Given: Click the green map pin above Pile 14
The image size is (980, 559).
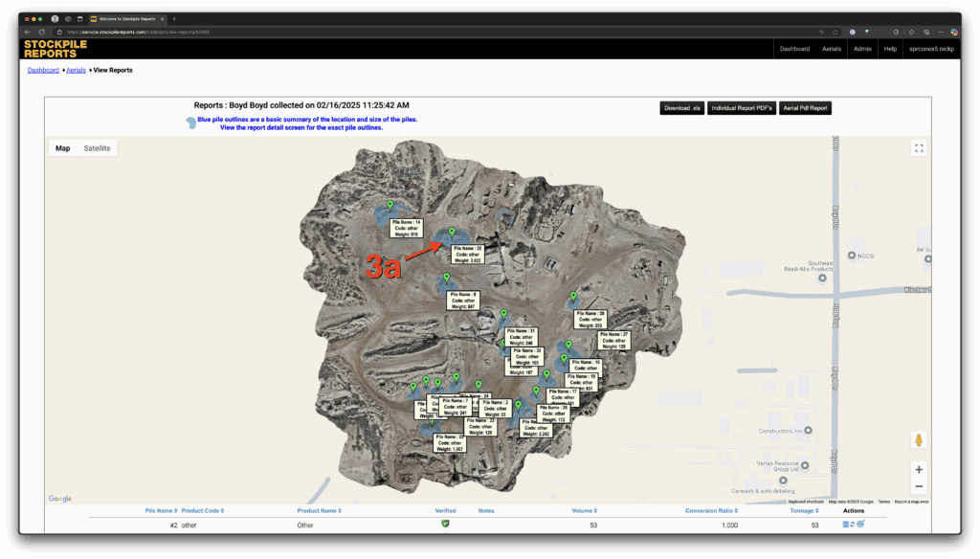Looking at the screenshot, I should [x=390, y=206].
